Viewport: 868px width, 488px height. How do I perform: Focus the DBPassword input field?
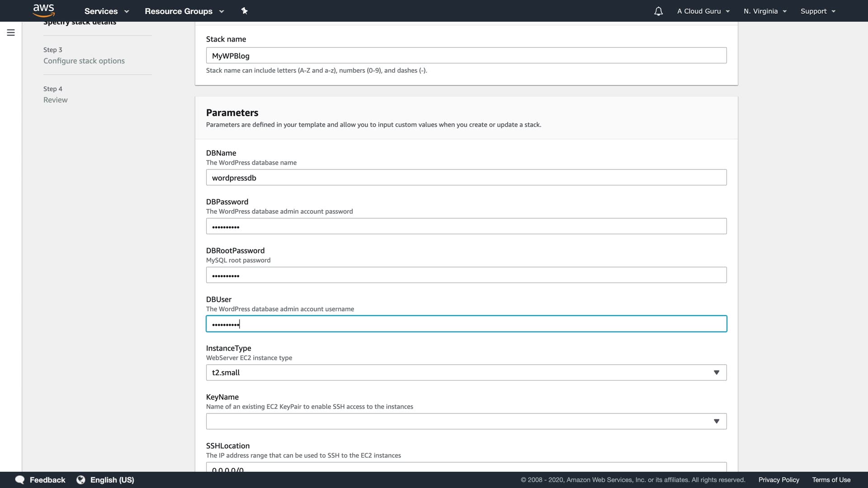pos(466,226)
